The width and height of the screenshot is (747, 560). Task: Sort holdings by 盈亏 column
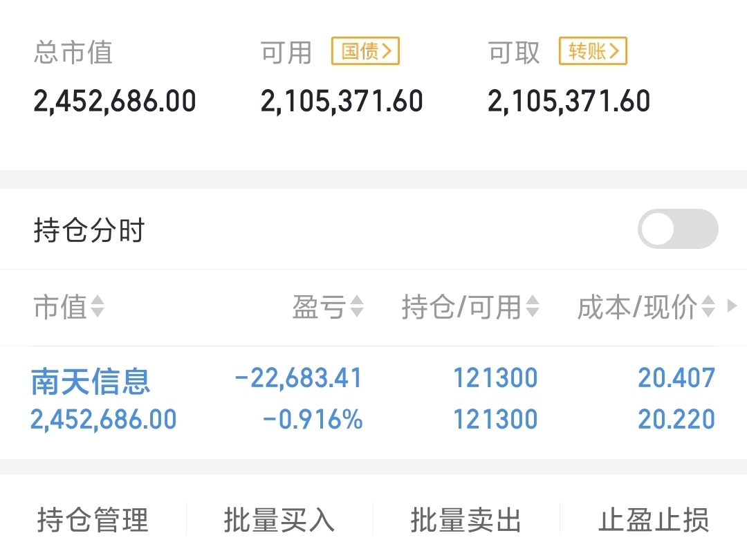[329, 306]
